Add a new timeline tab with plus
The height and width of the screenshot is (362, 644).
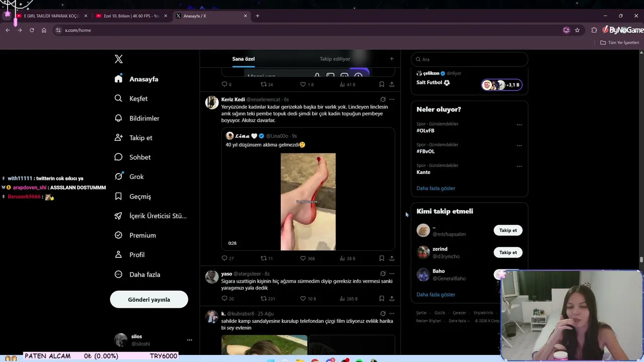tap(392, 59)
